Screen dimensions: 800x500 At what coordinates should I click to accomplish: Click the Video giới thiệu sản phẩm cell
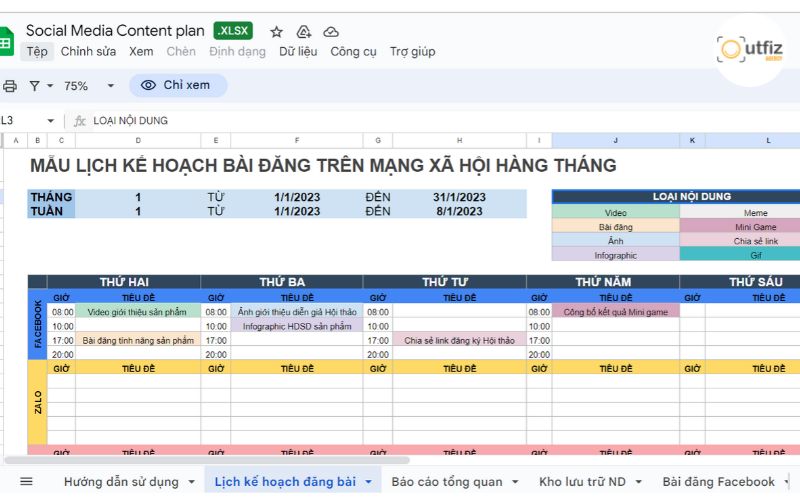[x=138, y=312]
